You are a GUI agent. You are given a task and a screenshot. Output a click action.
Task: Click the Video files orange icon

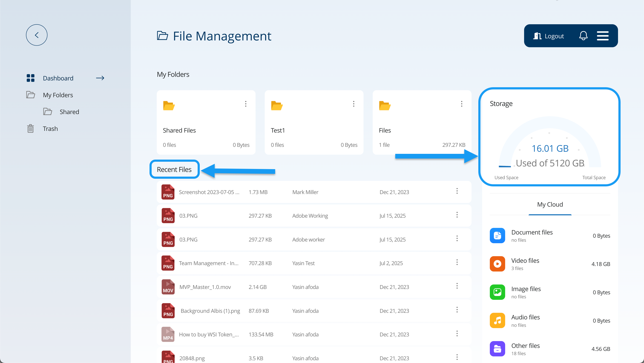(x=497, y=264)
